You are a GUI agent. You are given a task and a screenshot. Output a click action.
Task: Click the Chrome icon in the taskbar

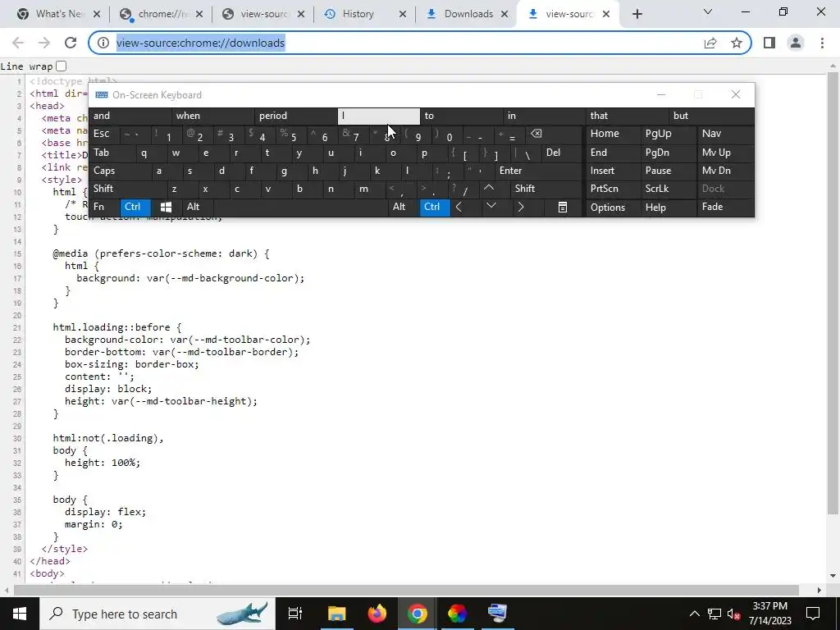pos(418,614)
